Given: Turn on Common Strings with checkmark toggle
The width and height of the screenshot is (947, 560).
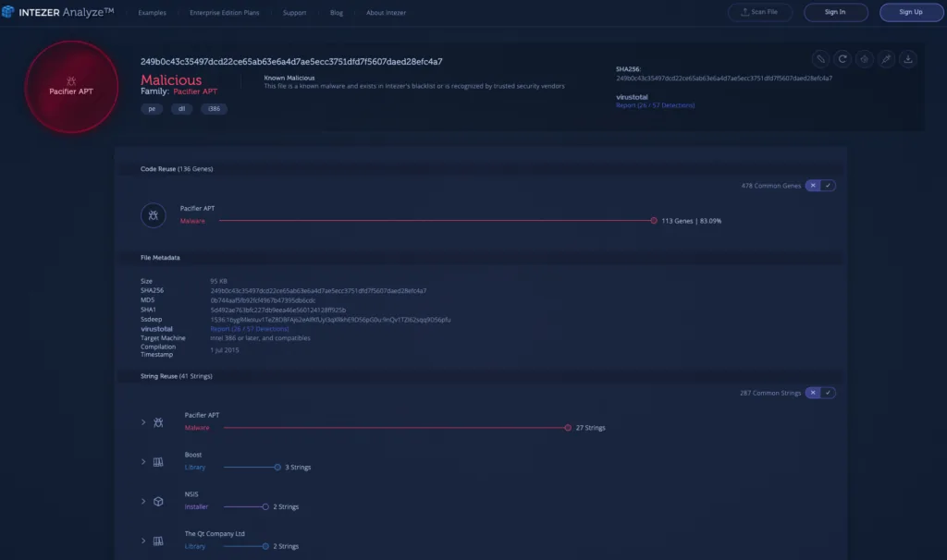Looking at the screenshot, I should click(828, 393).
